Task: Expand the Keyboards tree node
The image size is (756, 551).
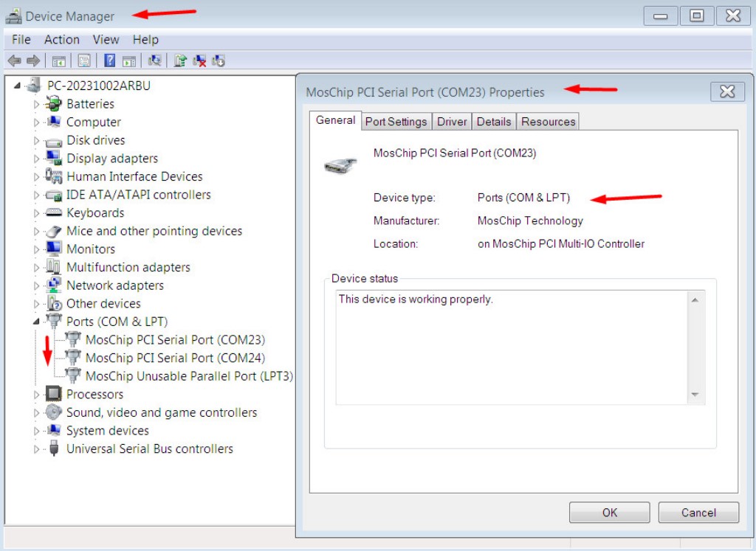Action: coord(36,213)
